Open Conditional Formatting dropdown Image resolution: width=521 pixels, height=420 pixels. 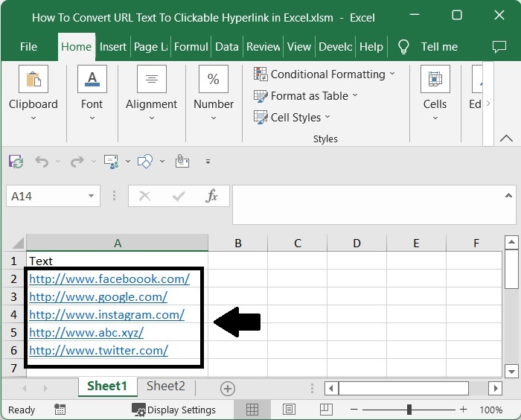click(325, 74)
